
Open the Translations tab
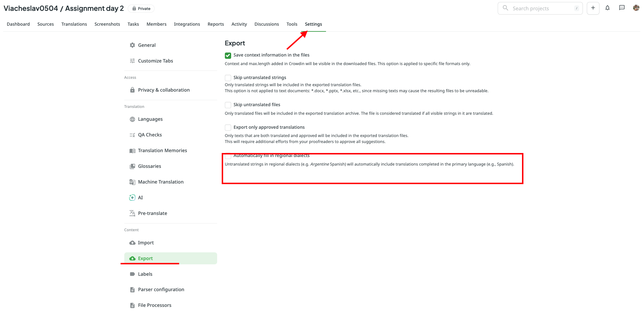(x=74, y=24)
